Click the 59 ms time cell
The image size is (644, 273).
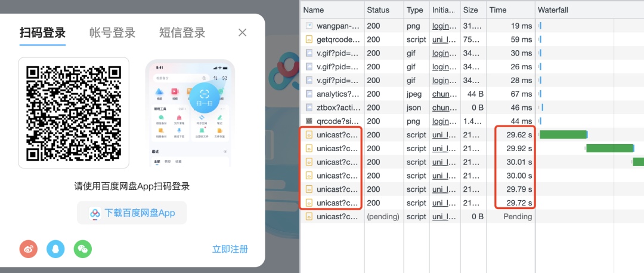point(521,39)
